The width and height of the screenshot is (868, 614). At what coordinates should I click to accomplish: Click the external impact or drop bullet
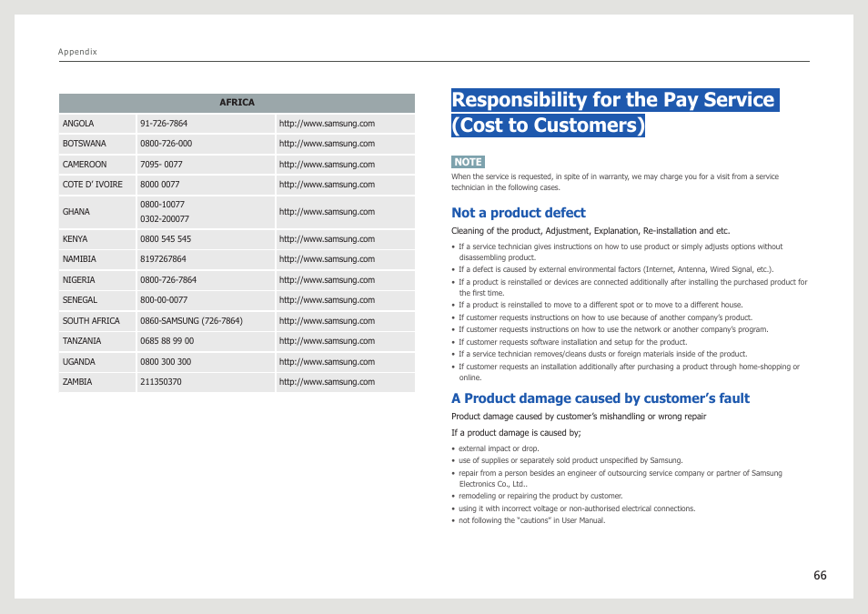pos(499,448)
